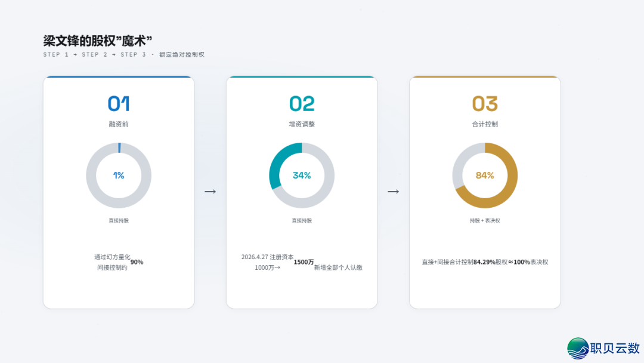Click the bold 90% value
The image size is (644, 363).
[137, 262]
